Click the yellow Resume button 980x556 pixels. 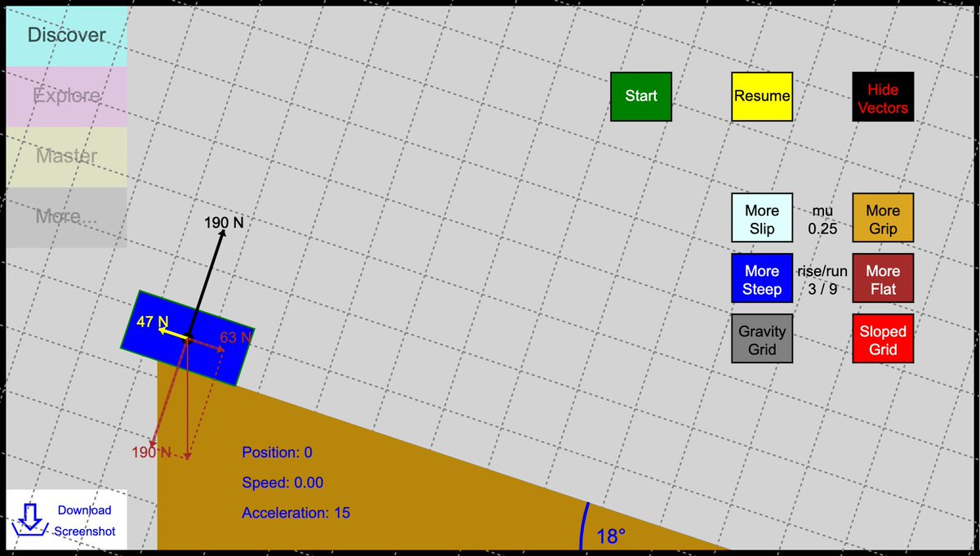pyautogui.click(x=762, y=96)
